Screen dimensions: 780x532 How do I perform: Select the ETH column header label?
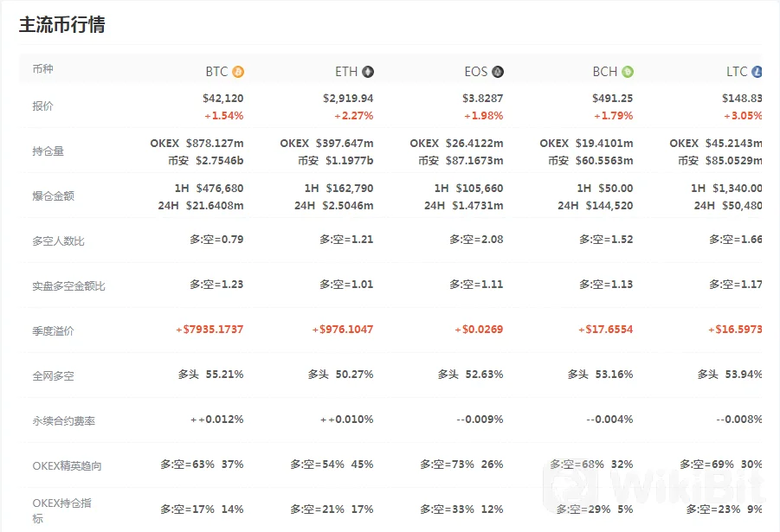click(x=346, y=72)
